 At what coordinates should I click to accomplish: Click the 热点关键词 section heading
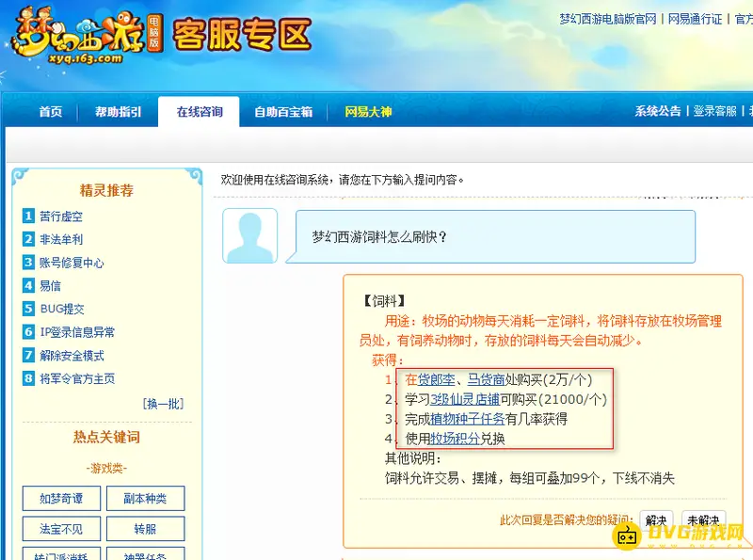click(106, 437)
